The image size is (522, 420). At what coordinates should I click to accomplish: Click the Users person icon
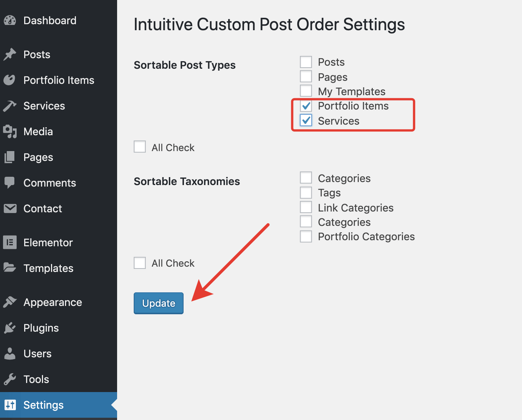click(10, 354)
